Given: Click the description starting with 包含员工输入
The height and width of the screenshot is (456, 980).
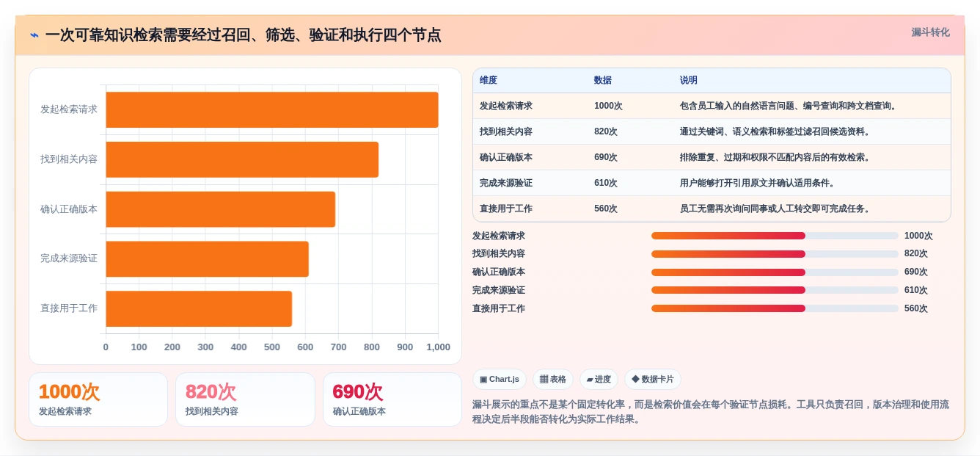Looking at the screenshot, I should pyautogui.click(x=789, y=106).
